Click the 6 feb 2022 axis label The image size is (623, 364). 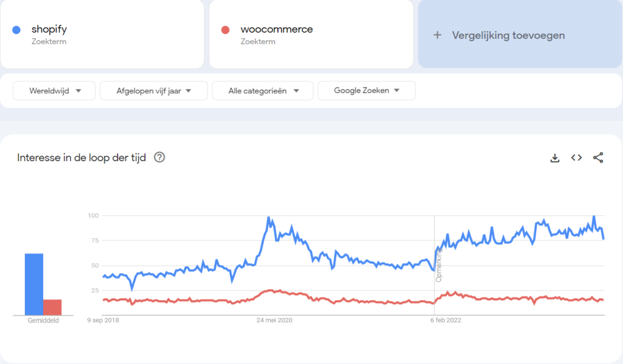[x=446, y=320]
